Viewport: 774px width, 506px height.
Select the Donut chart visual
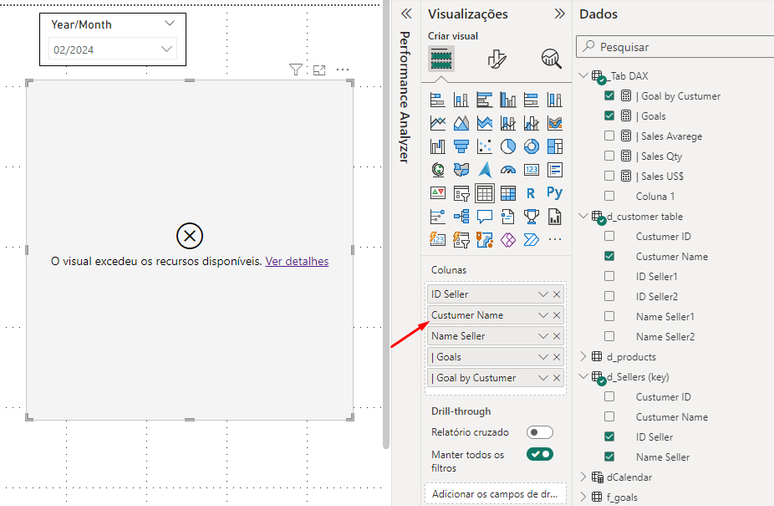click(531, 146)
